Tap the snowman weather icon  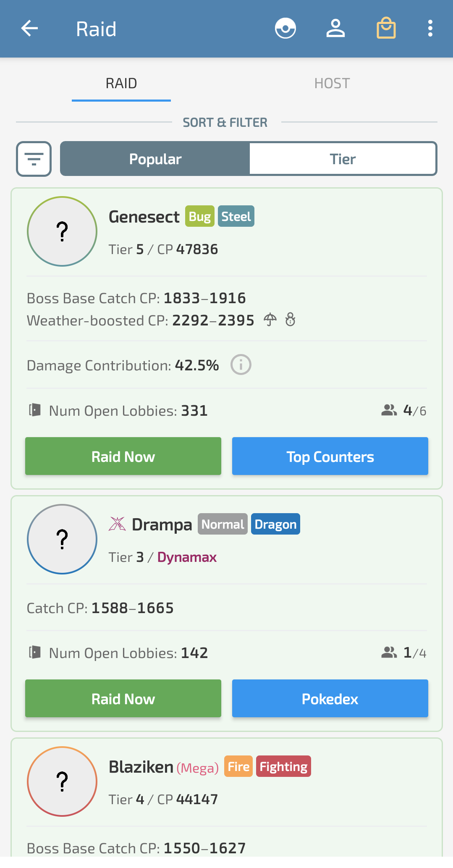290,320
